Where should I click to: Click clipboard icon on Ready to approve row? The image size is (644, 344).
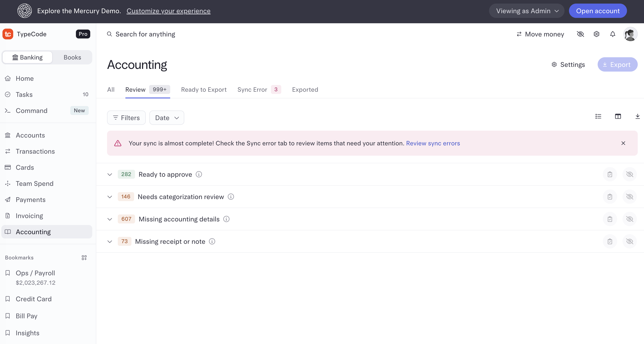point(610,174)
